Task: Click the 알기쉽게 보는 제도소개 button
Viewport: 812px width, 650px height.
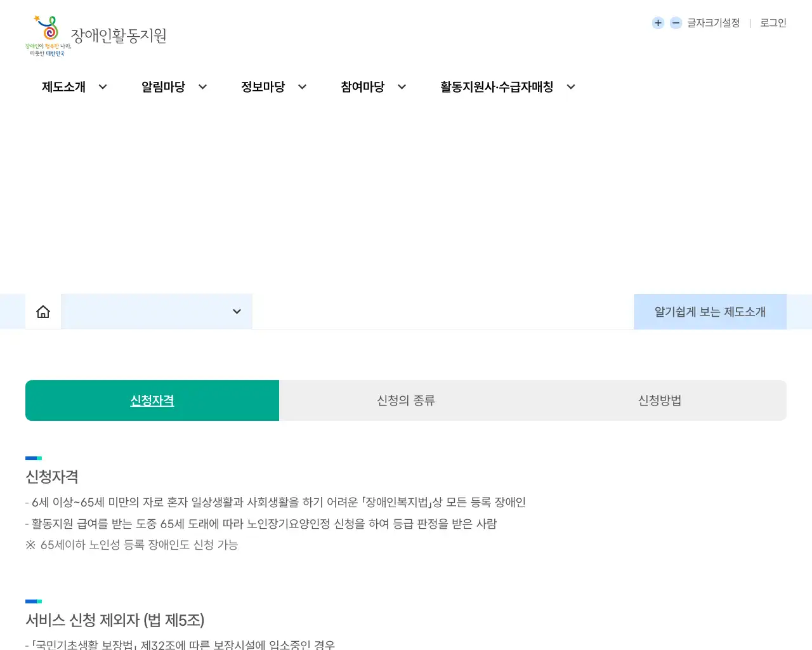Action: coord(709,311)
